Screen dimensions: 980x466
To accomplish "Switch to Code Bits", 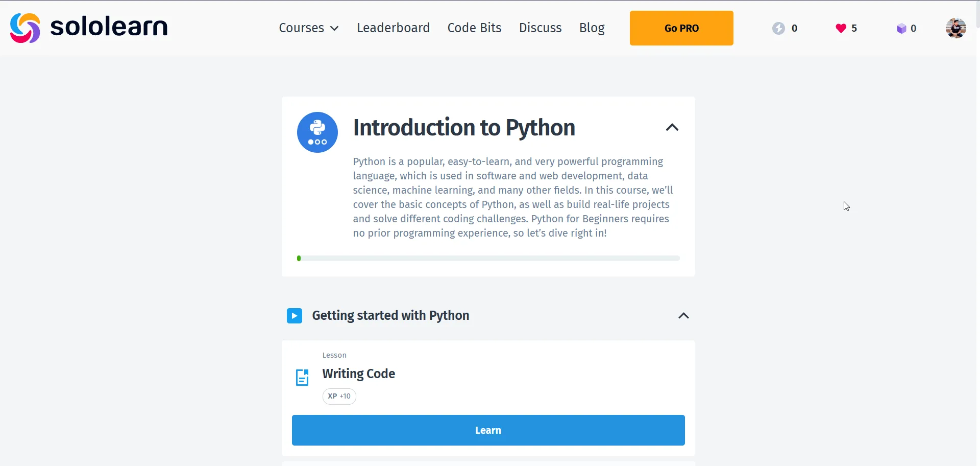I will pos(474,28).
